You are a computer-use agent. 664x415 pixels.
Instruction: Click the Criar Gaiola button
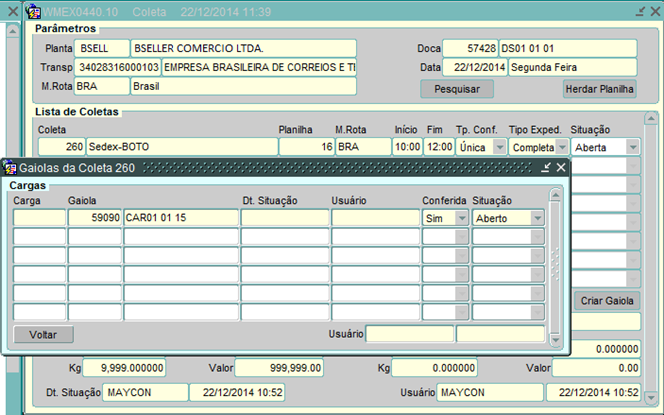point(607,301)
